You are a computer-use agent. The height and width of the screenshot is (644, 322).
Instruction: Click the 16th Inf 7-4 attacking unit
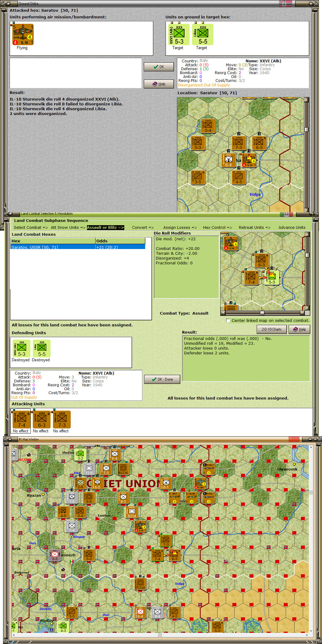pos(21,419)
